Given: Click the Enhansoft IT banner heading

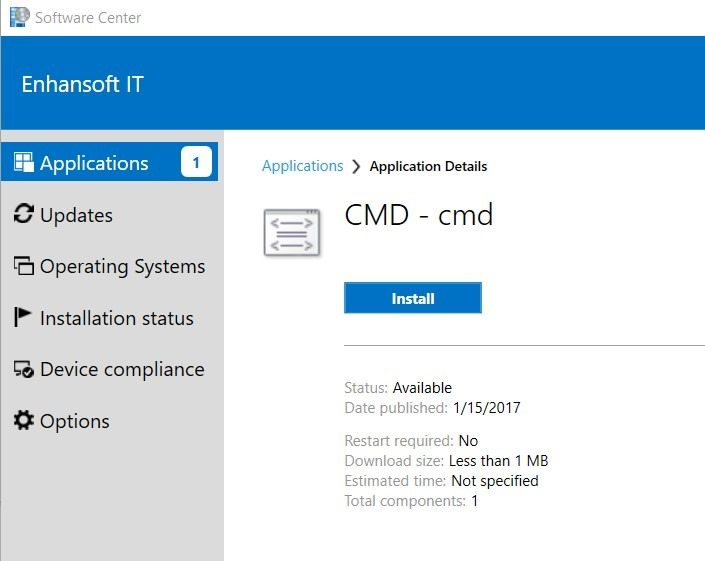Looking at the screenshot, I should (83, 84).
